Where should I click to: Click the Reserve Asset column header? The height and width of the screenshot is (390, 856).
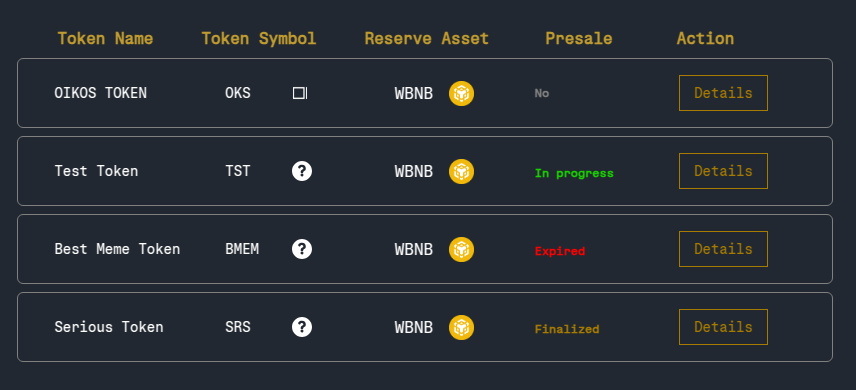click(x=426, y=39)
